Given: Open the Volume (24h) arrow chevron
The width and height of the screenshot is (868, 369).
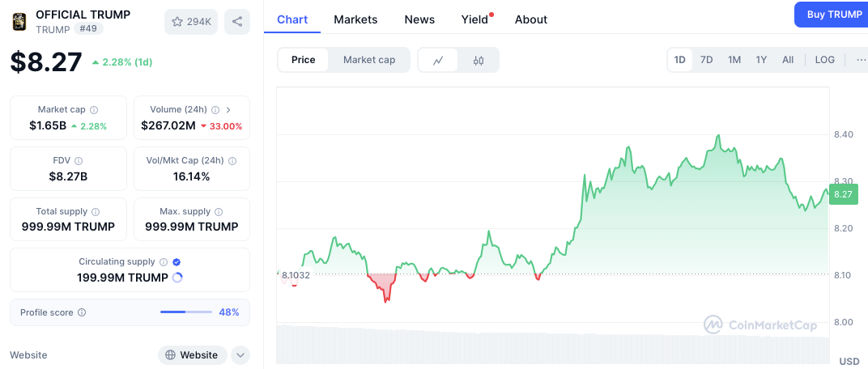Looking at the screenshot, I should [228, 109].
